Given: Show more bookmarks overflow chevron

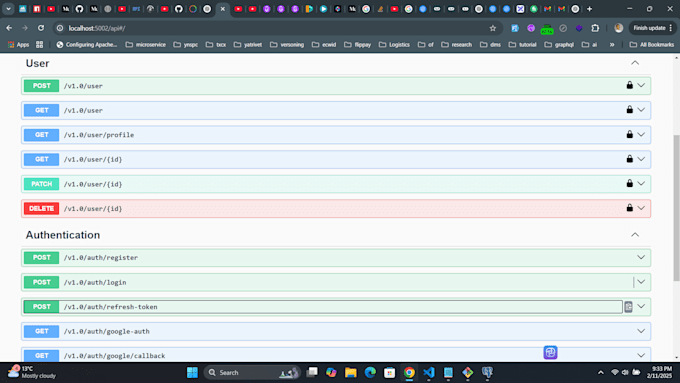Looking at the screenshot, I should click(612, 45).
